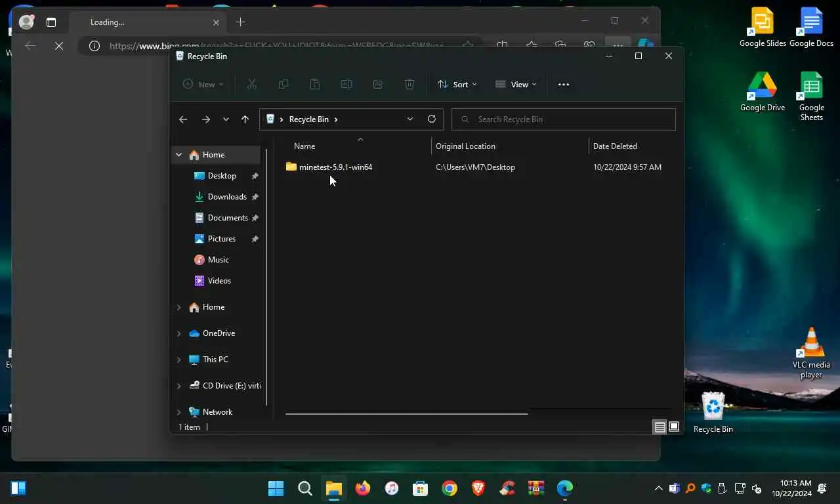The height and width of the screenshot is (504, 840).
Task: Open Videos in the navigation pane
Action: [x=219, y=281]
